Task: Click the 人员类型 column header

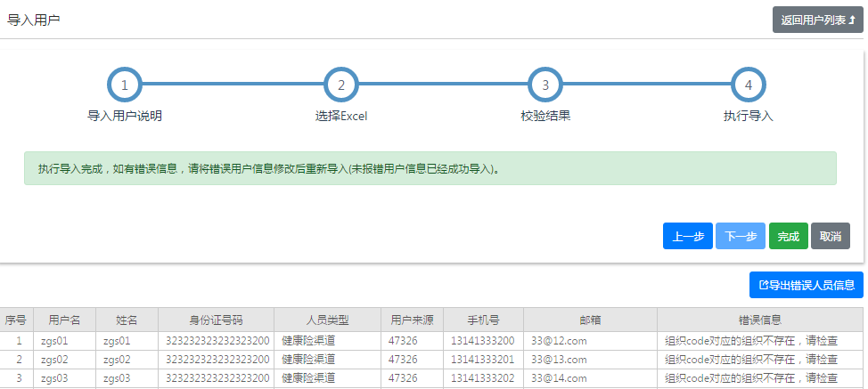Action: point(327,320)
